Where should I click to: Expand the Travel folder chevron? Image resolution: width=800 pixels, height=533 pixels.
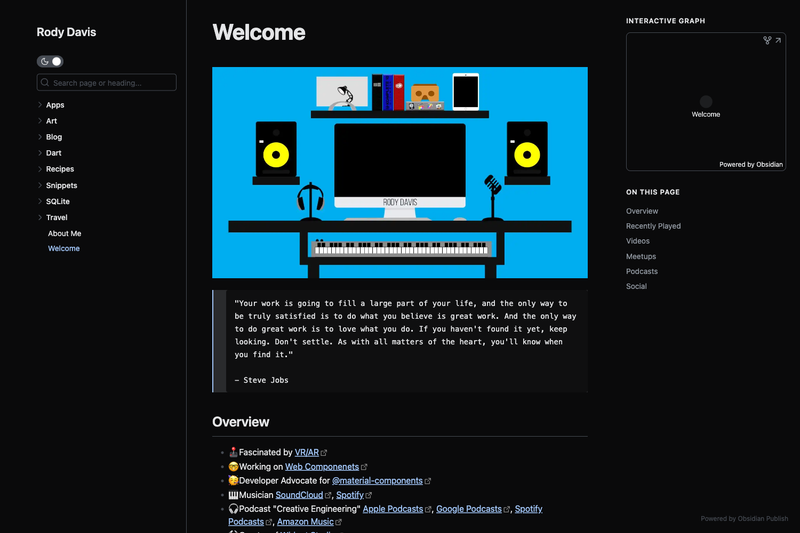[x=40, y=217]
